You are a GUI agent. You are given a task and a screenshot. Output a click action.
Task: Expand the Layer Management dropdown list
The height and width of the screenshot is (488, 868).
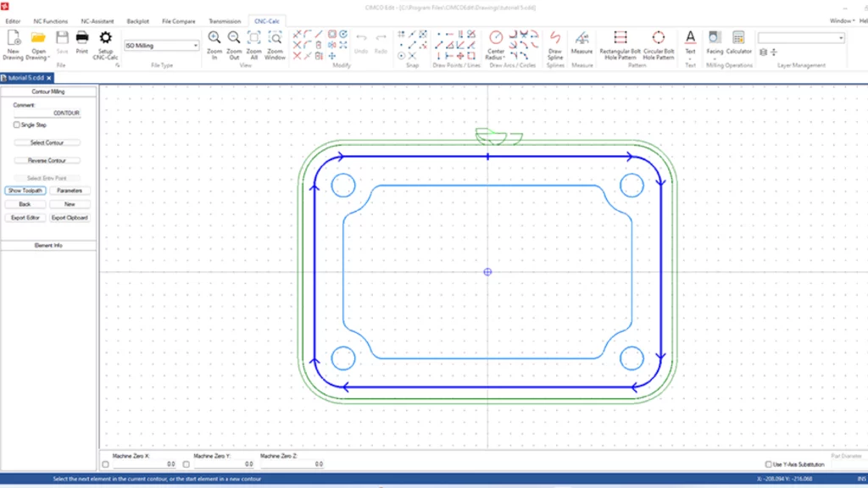(840, 38)
